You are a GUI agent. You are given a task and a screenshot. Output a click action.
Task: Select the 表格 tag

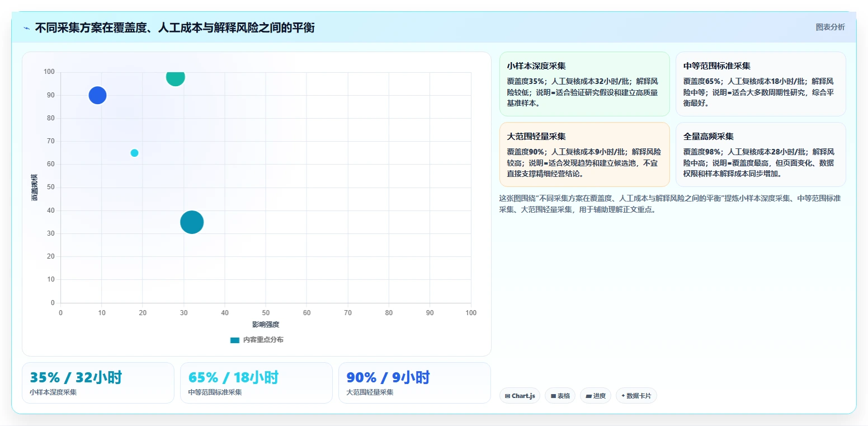click(x=560, y=396)
